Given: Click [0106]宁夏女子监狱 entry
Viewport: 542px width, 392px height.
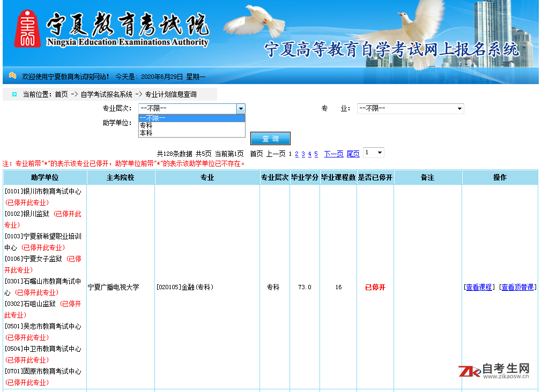Looking at the screenshot, I should pyautogui.click(x=33, y=259).
